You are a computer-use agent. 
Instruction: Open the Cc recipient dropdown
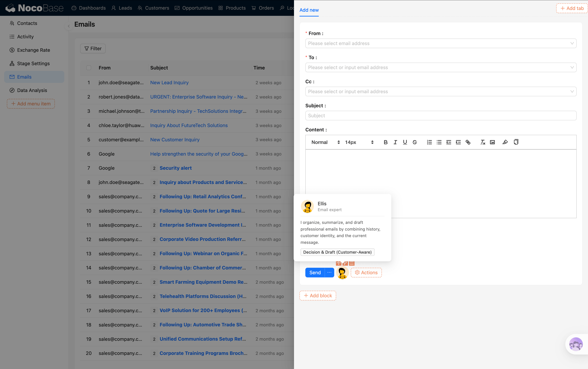click(440, 91)
